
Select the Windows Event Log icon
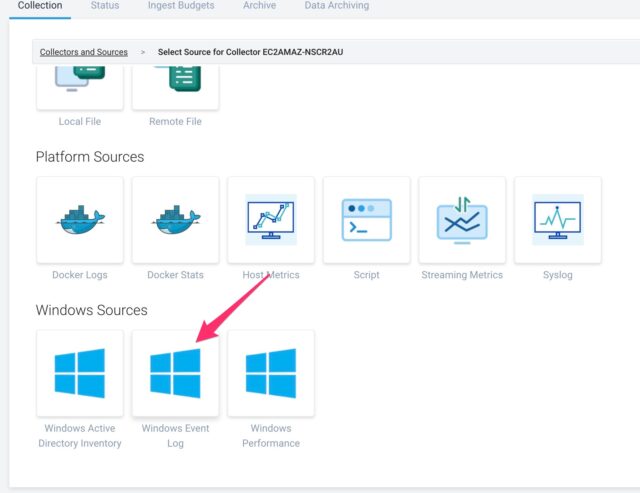[175, 373]
